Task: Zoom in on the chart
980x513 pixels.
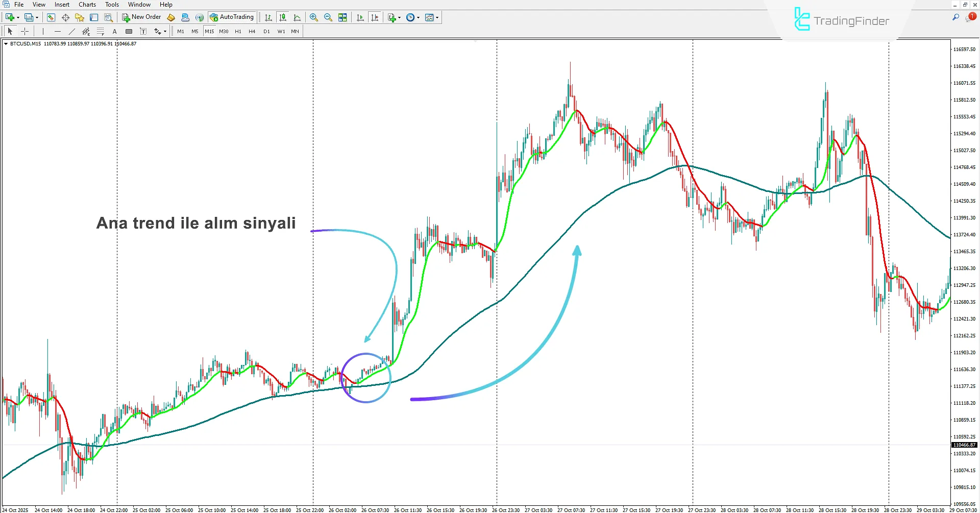Action: click(x=313, y=17)
